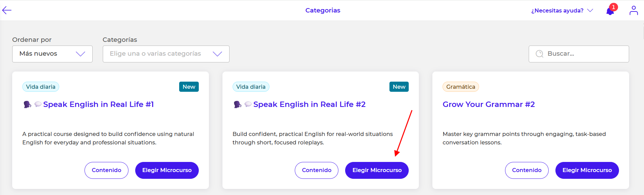Click Contenido for Speak English #1
The image size is (644, 195).
tap(106, 170)
